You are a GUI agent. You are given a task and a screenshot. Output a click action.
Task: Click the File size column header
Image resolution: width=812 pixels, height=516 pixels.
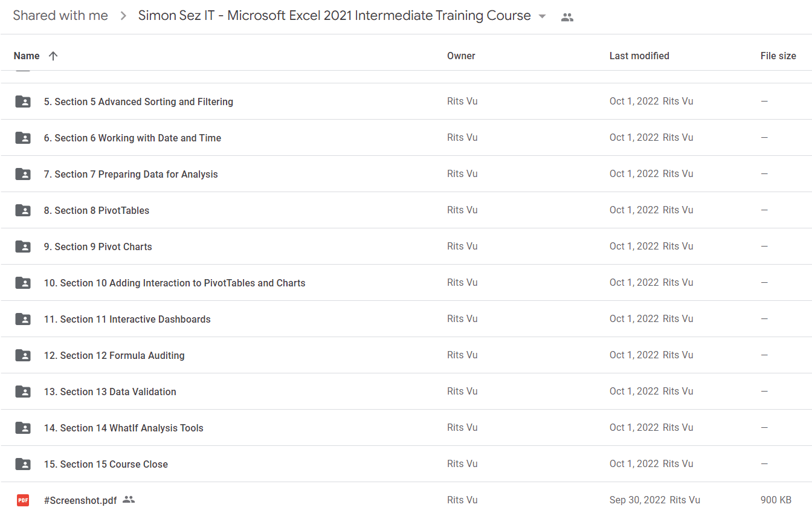coord(778,56)
